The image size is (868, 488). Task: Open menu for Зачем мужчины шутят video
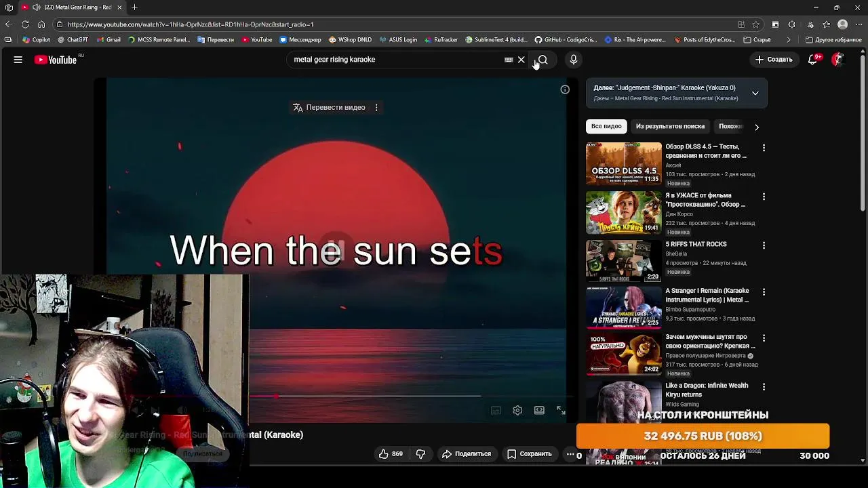pyautogui.click(x=764, y=338)
